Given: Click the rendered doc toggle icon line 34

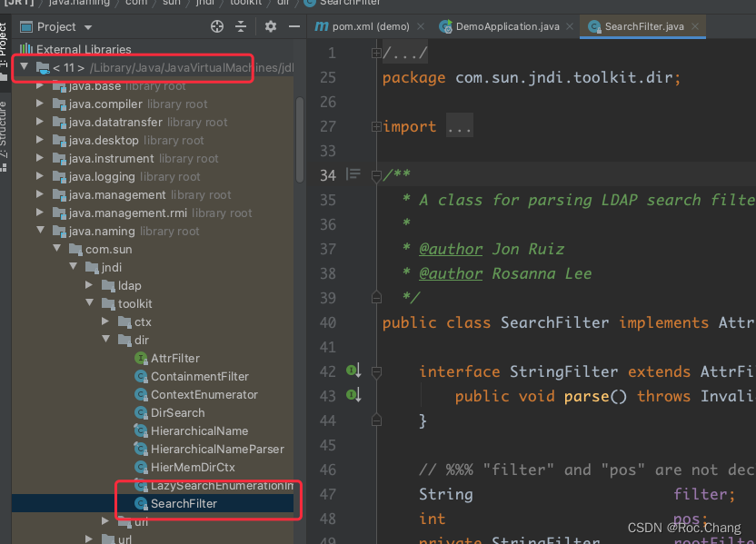Looking at the screenshot, I should point(353,174).
